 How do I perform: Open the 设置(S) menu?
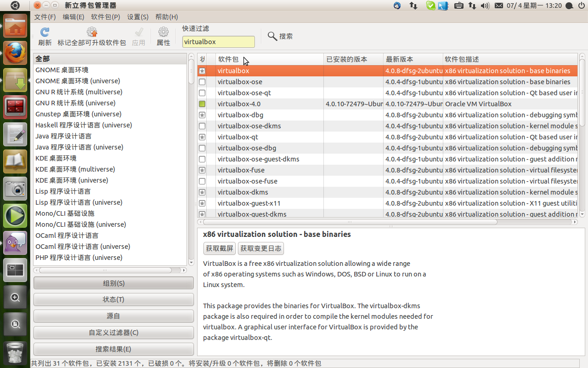[138, 17]
